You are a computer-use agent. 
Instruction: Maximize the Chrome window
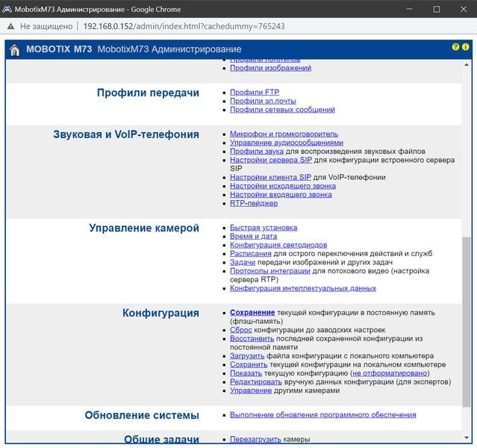[436, 9]
